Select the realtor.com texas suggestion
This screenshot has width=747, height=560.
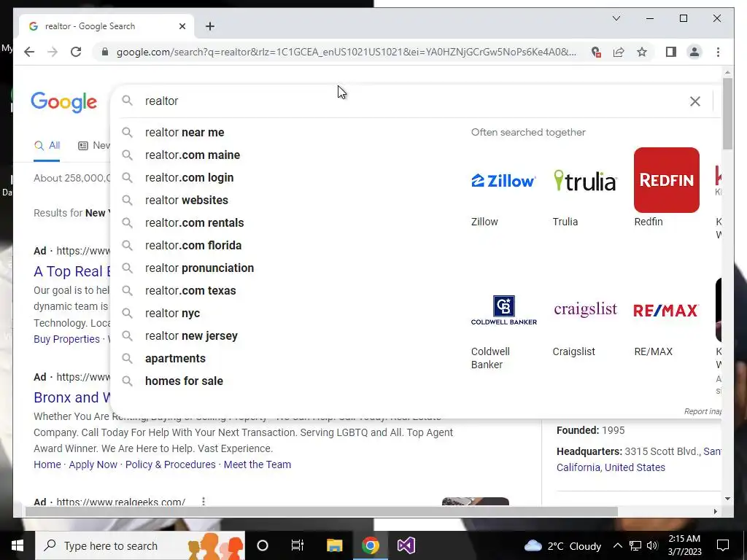[x=190, y=290]
